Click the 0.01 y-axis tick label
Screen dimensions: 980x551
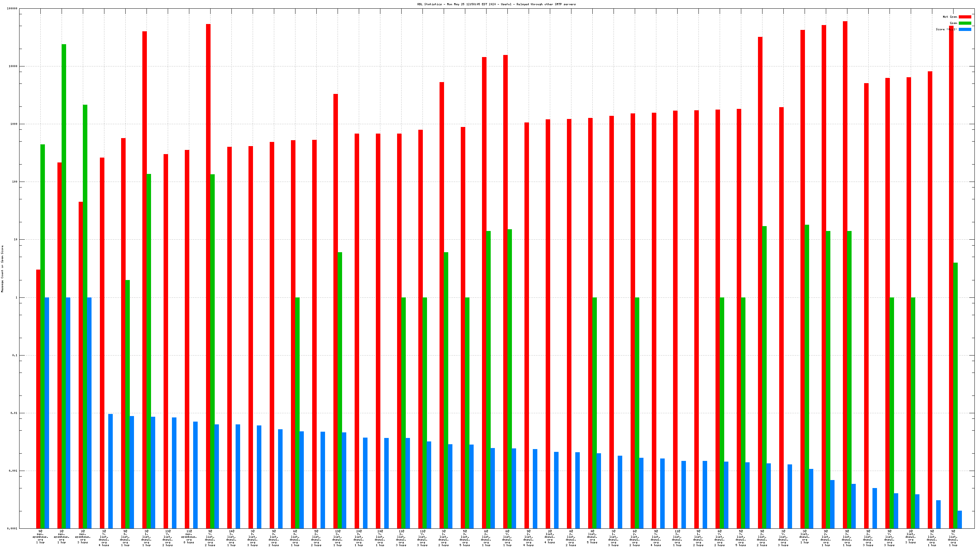point(14,413)
